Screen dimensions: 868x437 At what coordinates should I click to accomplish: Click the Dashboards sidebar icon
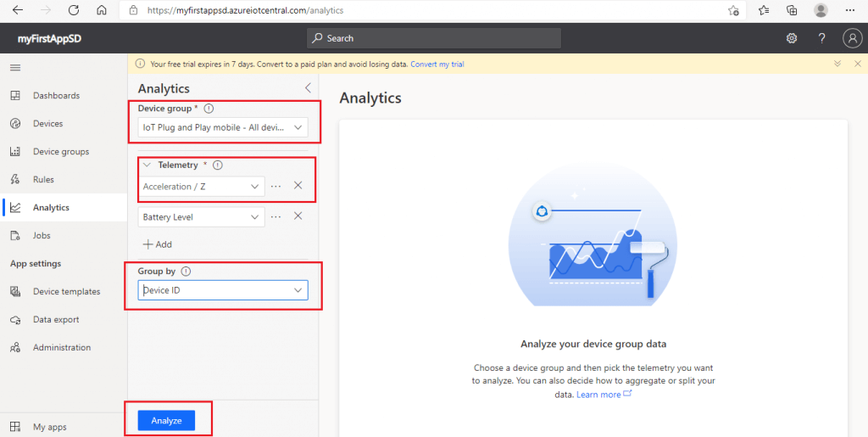15,95
